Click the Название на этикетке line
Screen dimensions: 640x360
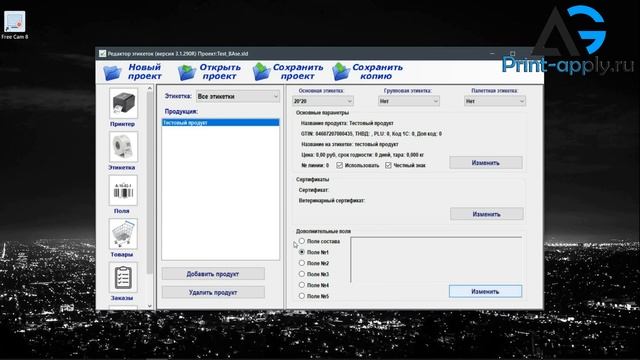[x=350, y=144]
